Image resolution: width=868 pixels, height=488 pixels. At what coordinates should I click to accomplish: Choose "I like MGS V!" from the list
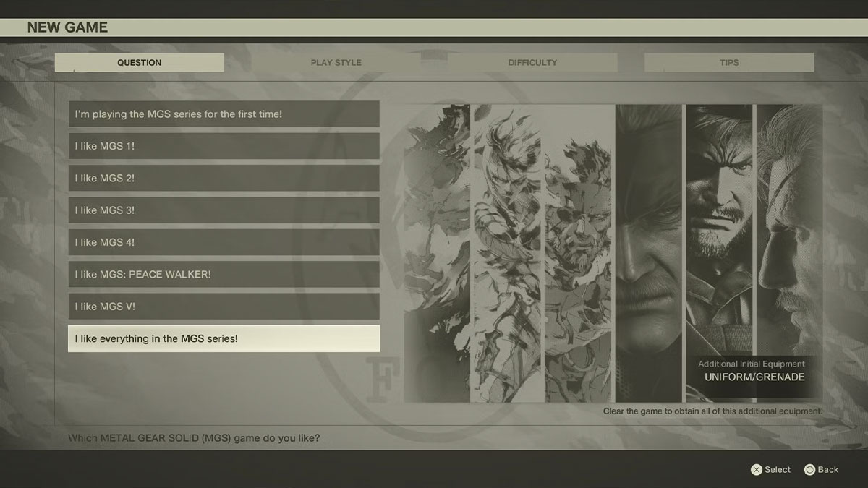[x=224, y=306]
